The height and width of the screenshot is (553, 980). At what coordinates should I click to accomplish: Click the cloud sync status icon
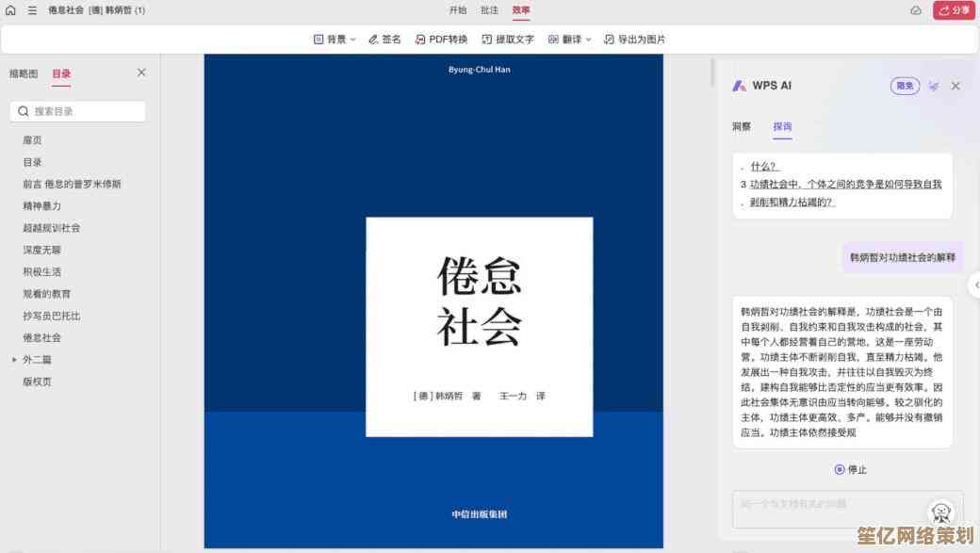point(916,10)
